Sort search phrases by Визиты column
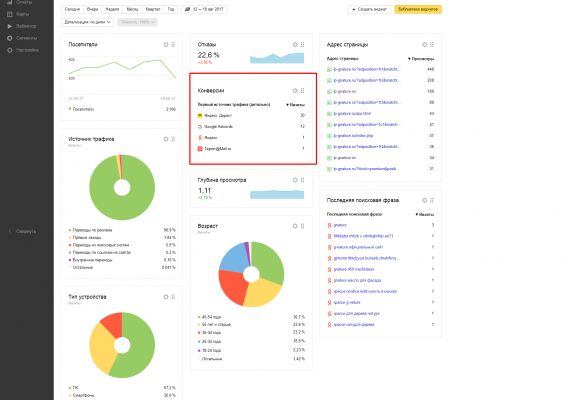 (x=425, y=214)
